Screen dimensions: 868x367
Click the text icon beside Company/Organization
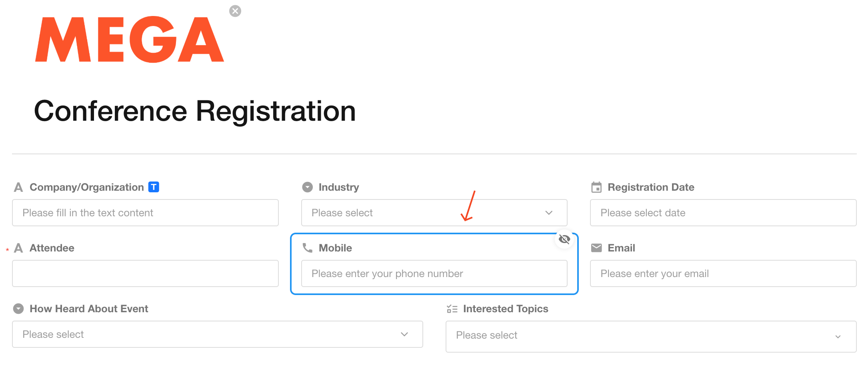click(x=18, y=187)
